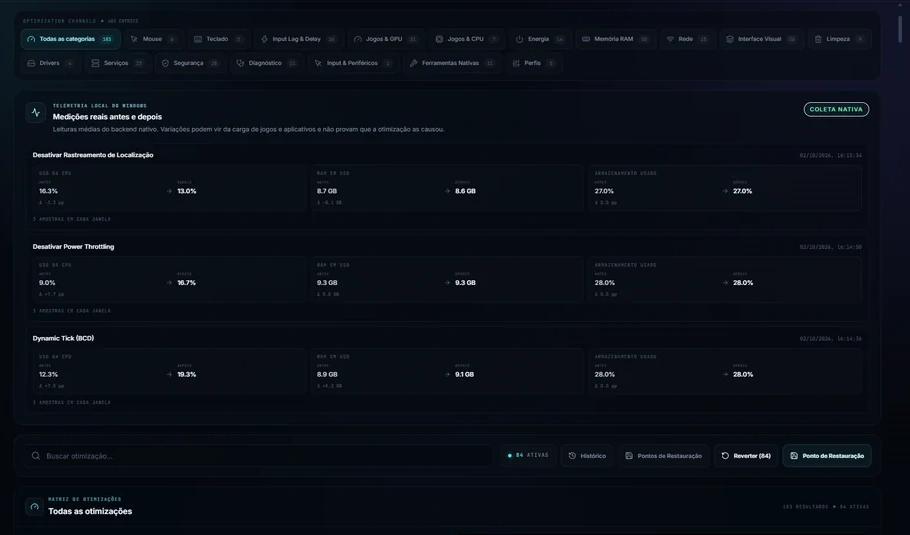Image resolution: width=910 pixels, height=535 pixels.
Task: Click the CPU after value 13.0%
Action: [x=187, y=191]
